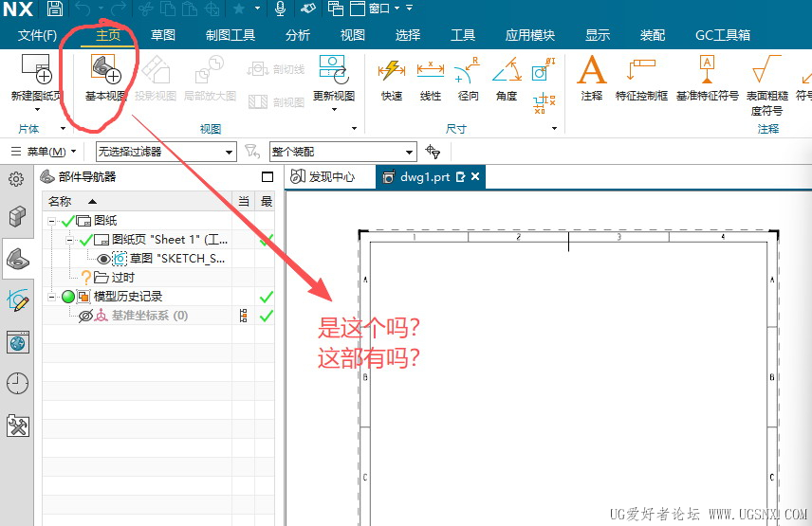This screenshot has height=526, width=812.
Task: Open the 制图工具 ribbon tab
Action: point(231,35)
